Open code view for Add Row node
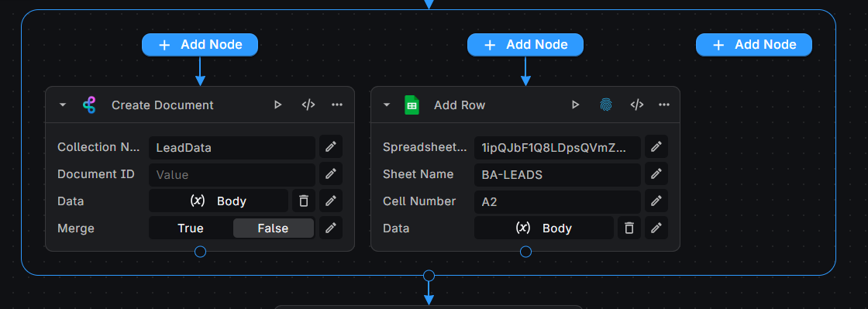The width and height of the screenshot is (868, 309). 637,105
